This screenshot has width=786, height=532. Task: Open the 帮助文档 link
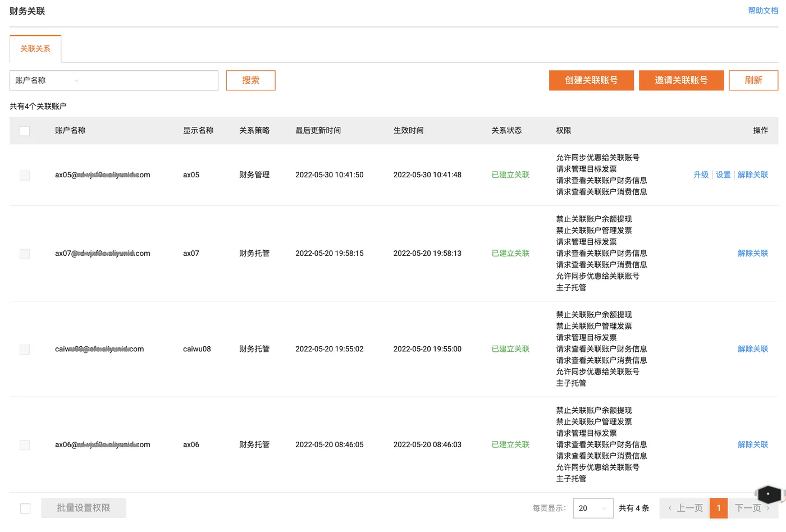(x=763, y=11)
